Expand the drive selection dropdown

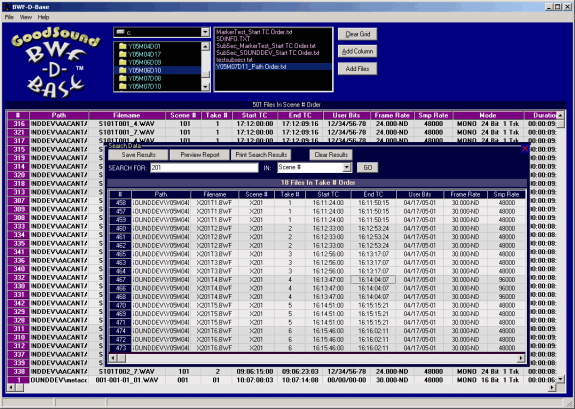click(x=205, y=32)
